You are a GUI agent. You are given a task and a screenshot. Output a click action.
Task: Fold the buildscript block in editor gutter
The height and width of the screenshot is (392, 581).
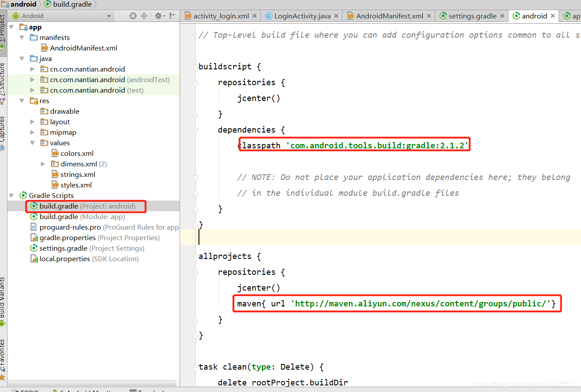pos(195,67)
